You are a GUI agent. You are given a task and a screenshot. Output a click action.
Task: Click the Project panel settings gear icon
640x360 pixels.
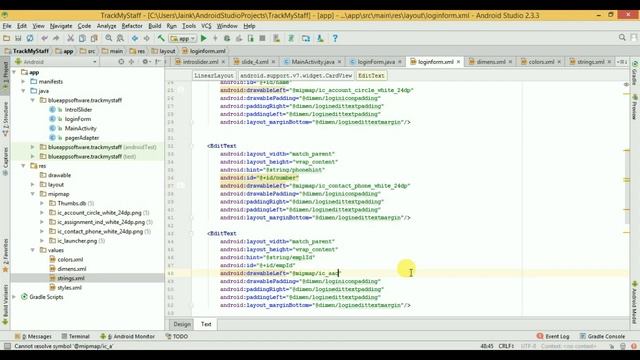point(145,62)
